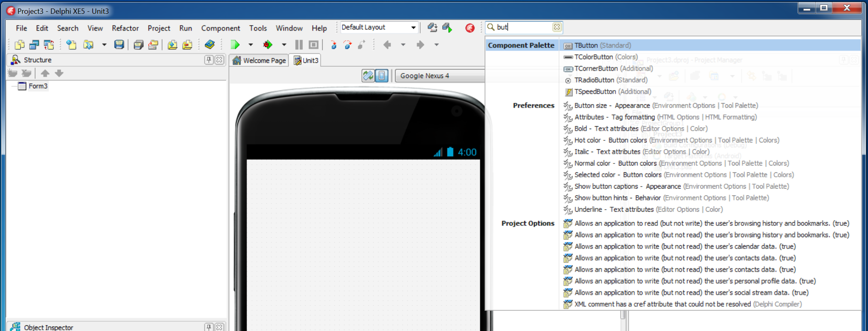Click the Step Over debug icon
The image size is (868, 331).
348,45
